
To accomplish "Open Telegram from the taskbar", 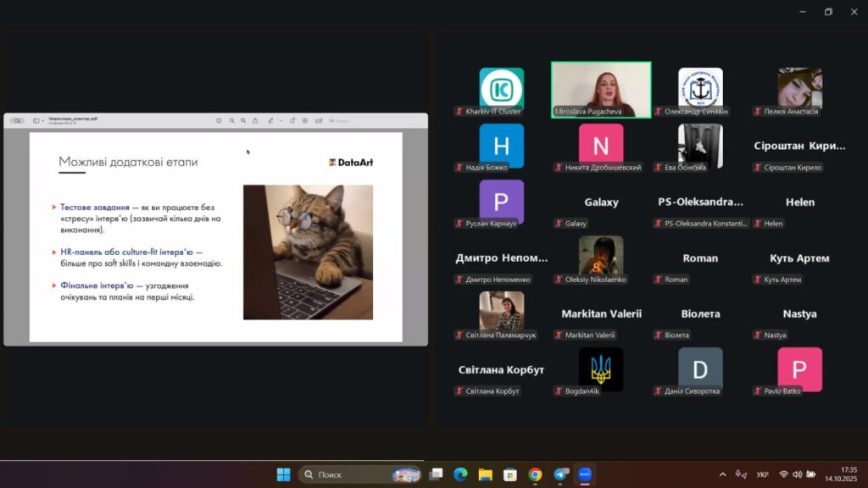I will point(559,474).
